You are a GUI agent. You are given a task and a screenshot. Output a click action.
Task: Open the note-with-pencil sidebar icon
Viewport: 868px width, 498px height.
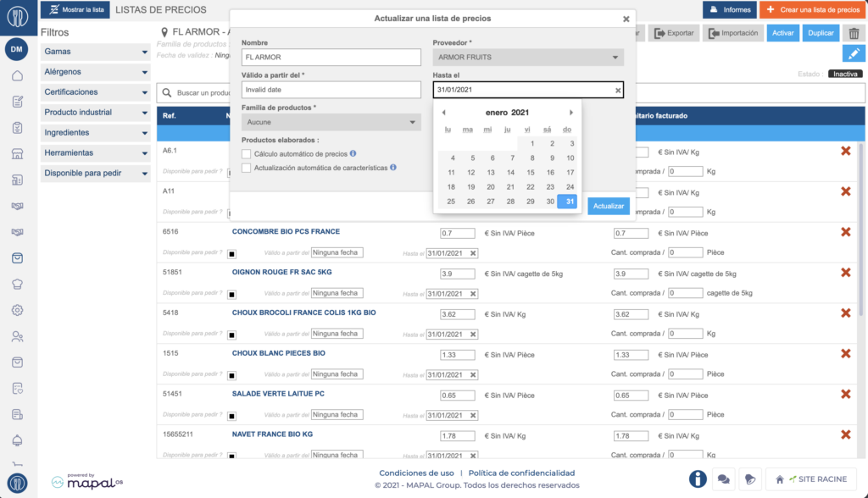point(17,102)
